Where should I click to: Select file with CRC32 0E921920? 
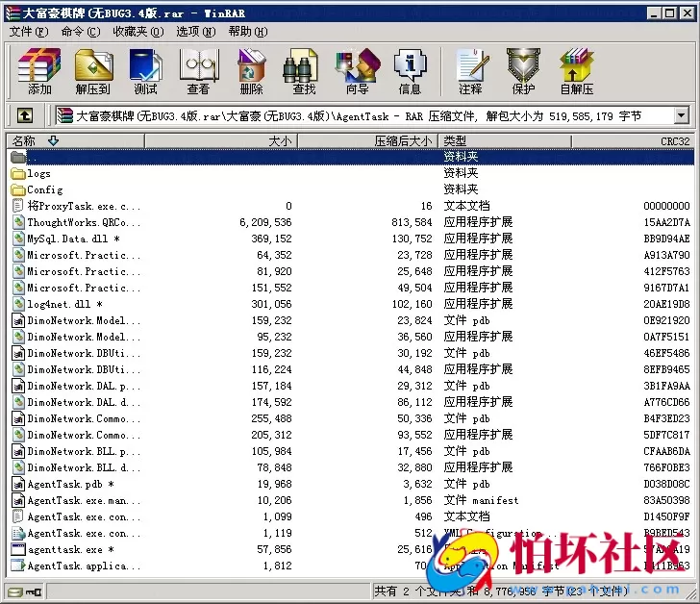(350, 320)
